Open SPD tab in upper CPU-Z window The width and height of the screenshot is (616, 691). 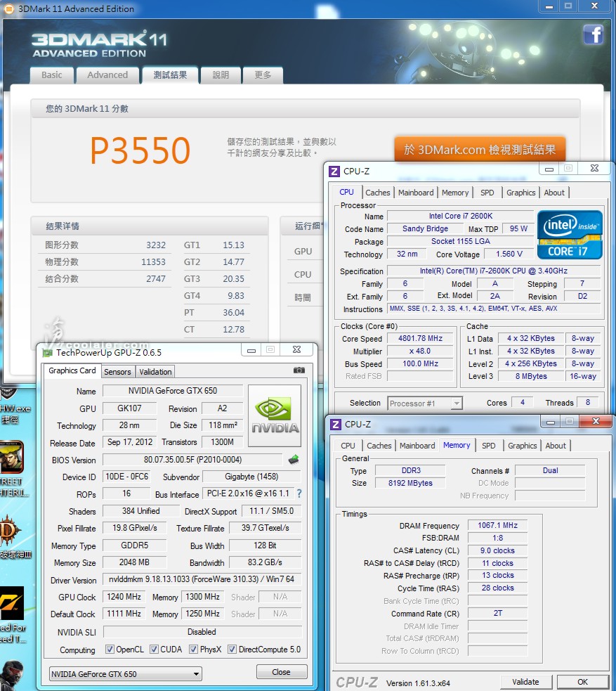pos(487,193)
